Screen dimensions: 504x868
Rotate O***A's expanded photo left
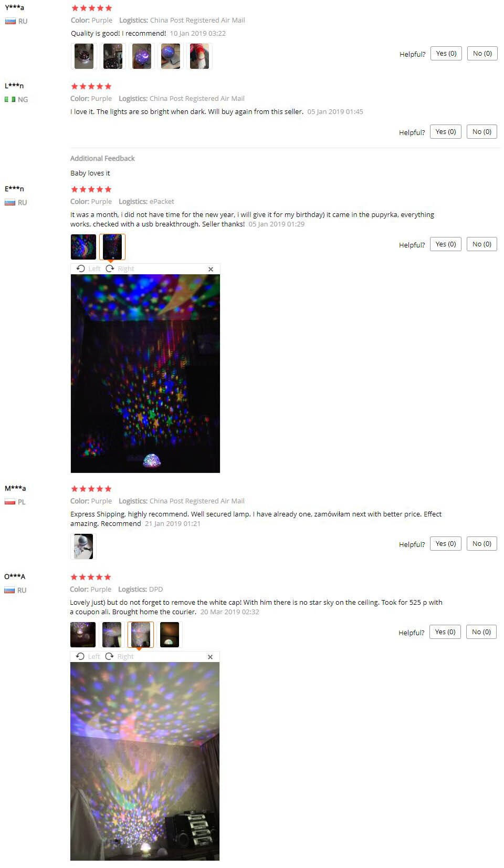(88, 656)
